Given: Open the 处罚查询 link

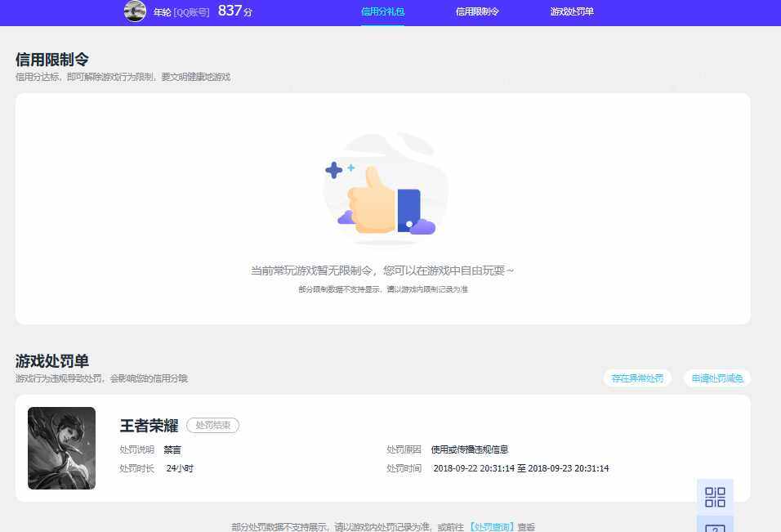Looking at the screenshot, I should click(x=491, y=526).
